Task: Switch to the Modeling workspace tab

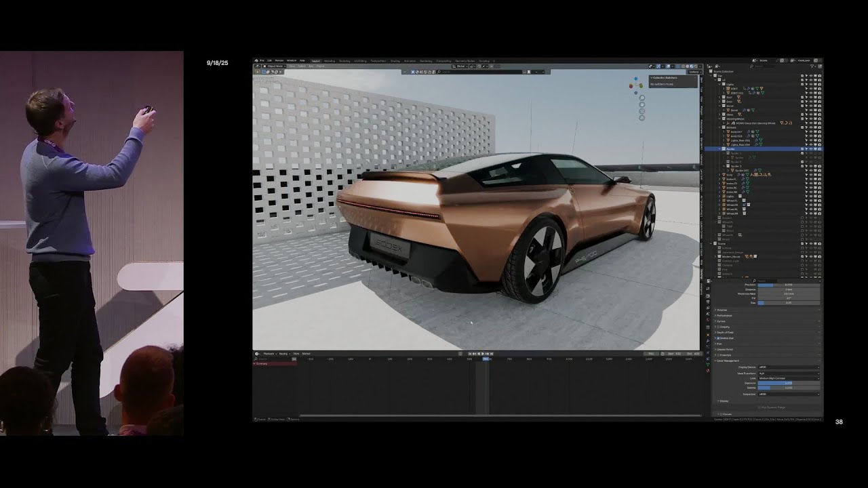Action: pyautogui.click(x=330, y=61)
